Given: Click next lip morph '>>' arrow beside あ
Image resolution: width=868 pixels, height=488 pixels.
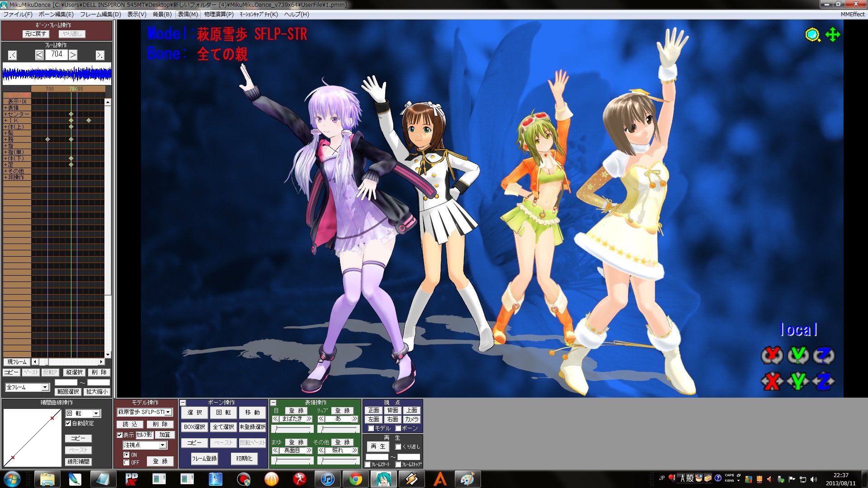Looking at the screenshot, I should 355,419.
